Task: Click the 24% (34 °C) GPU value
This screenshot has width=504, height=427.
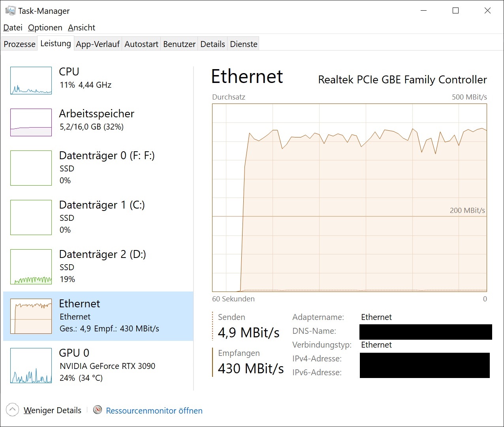Action: 81,378
